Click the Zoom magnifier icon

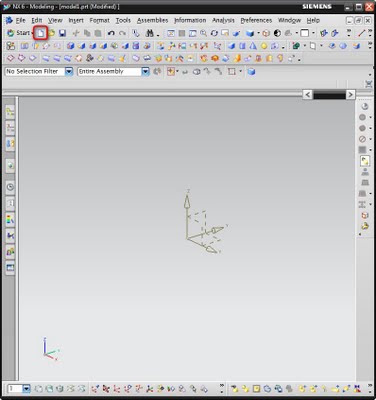click(203, 33)
